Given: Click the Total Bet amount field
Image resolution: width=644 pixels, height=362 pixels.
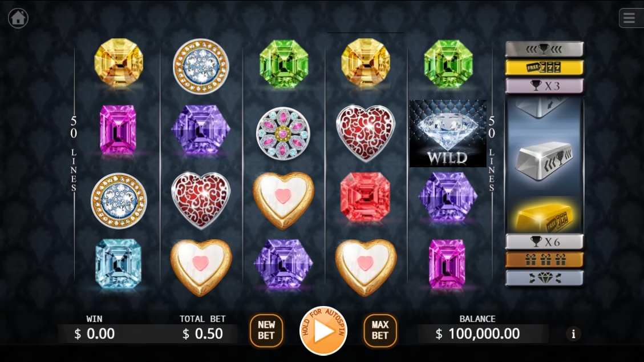Looking at the screenshot, I should tap(202, 333).
